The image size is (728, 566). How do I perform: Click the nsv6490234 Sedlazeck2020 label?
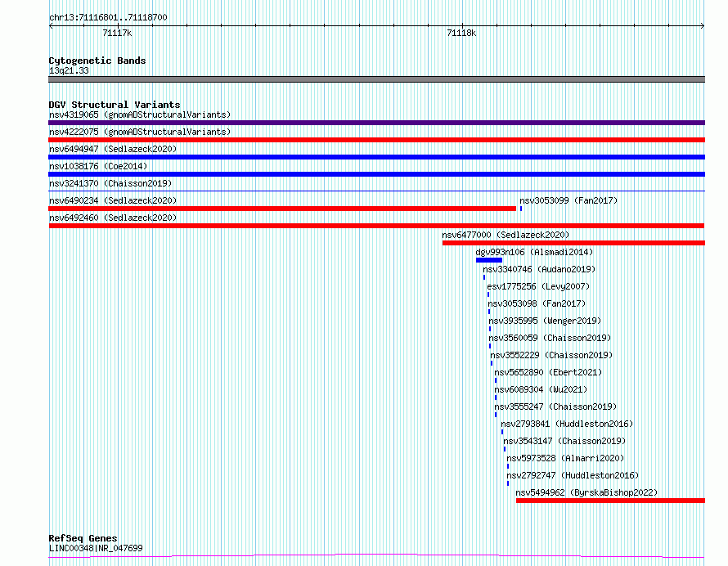click(x=113, y=200)
